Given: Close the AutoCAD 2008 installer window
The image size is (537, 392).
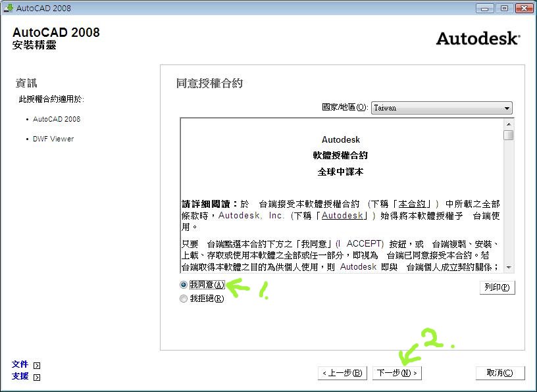Looking at the screenshot, I should tap(524, 8).
